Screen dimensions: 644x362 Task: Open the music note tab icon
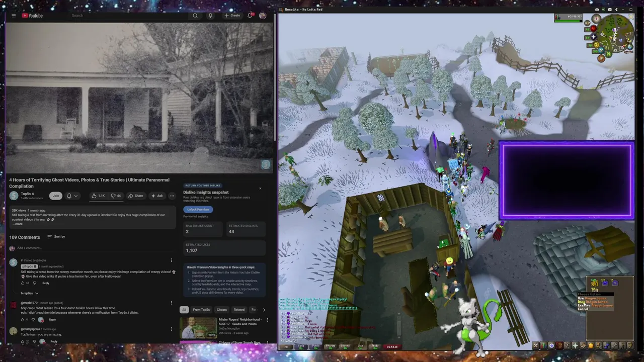pyautogui.click(x=630, y=345)
